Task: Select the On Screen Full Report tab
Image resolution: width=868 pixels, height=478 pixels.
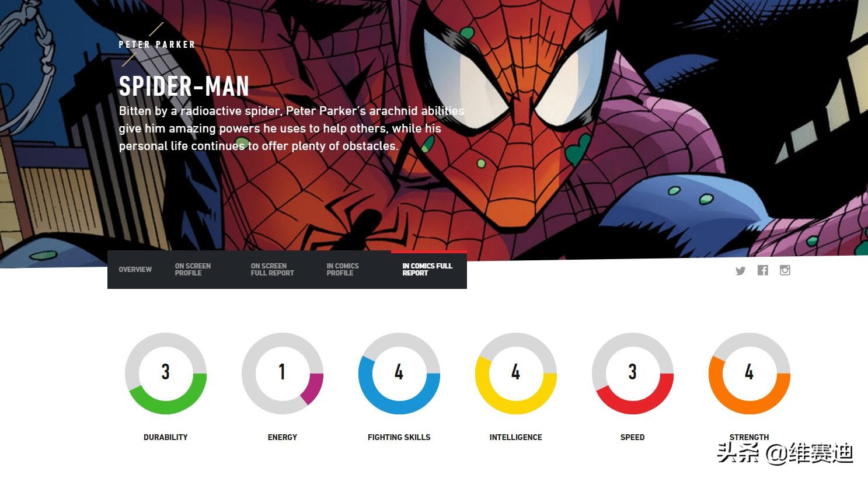Action: click(x=272, y=270)
